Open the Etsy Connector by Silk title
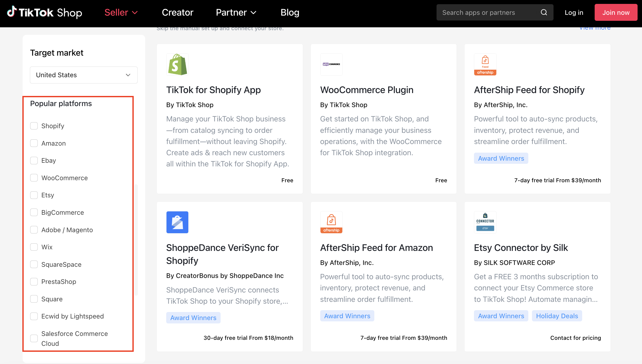 click(x=521, y=248)
